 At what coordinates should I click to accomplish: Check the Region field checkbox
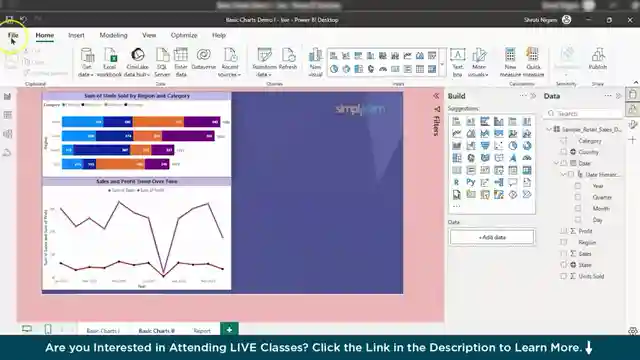[564, 242]
